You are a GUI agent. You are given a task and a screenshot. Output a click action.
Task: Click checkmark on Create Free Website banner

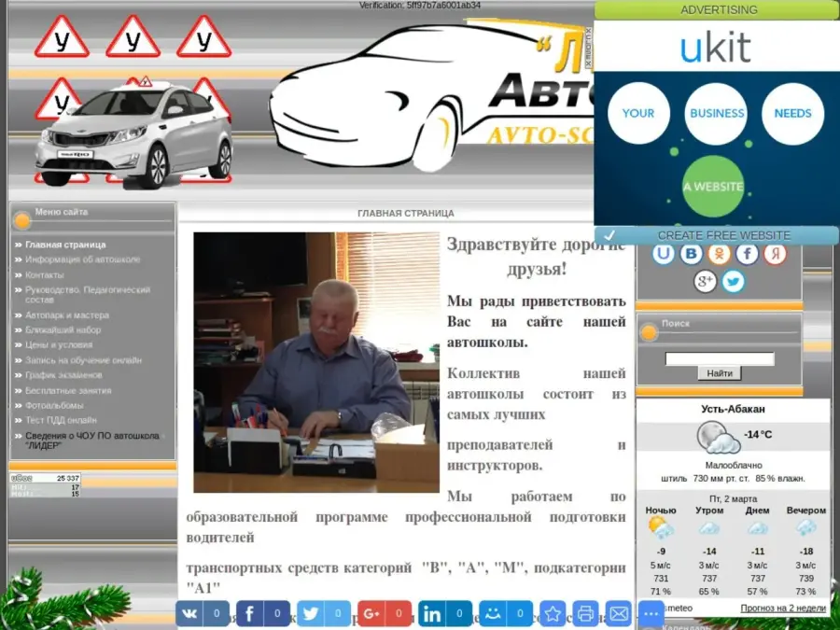click(x=609, y=235)
